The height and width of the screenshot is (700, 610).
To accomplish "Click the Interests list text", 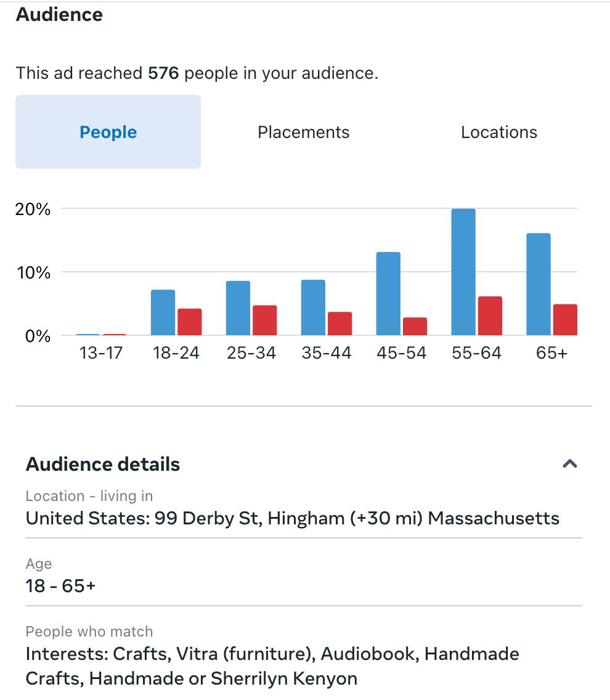I will pyautogui.click(x=272, y=666).
